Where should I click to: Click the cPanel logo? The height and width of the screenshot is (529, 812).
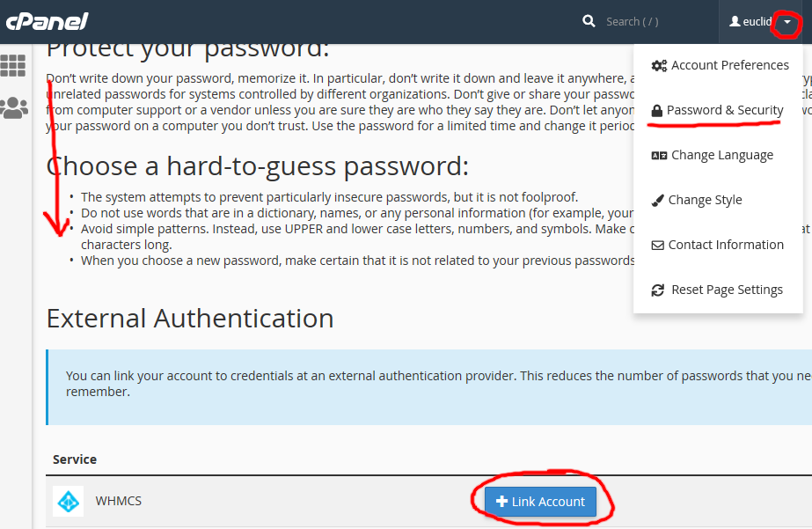48,20
